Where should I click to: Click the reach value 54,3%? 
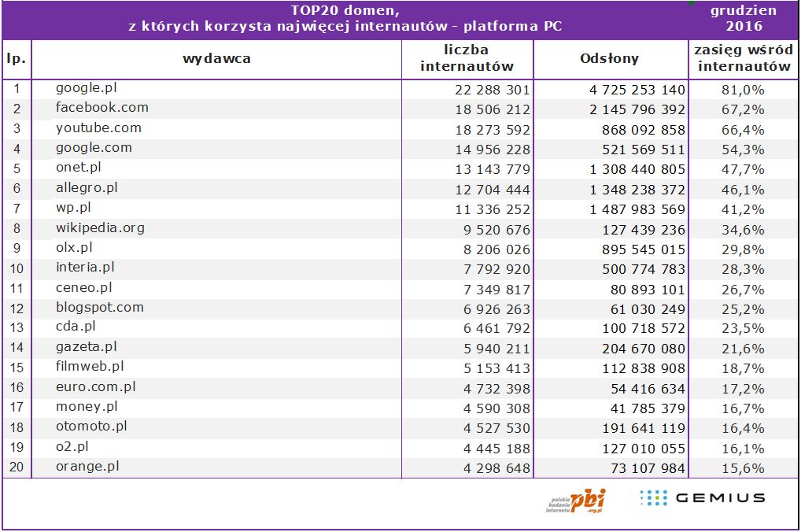click(743, 150)
